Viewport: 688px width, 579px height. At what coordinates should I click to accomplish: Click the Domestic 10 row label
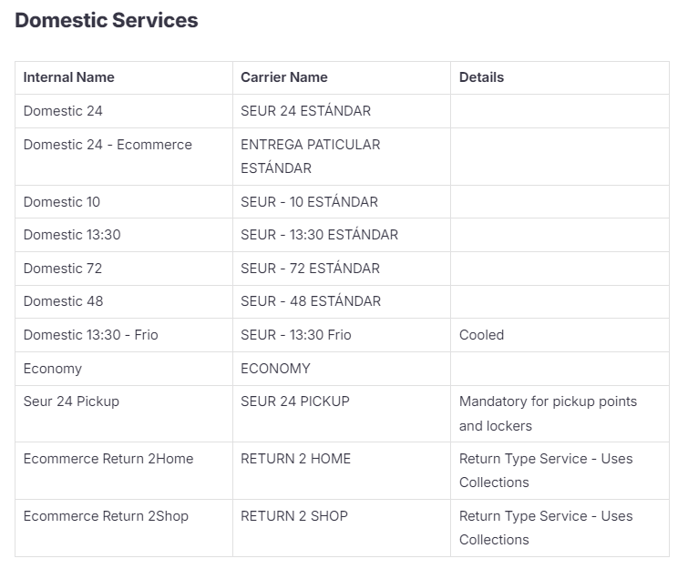[x=62, y=202]
